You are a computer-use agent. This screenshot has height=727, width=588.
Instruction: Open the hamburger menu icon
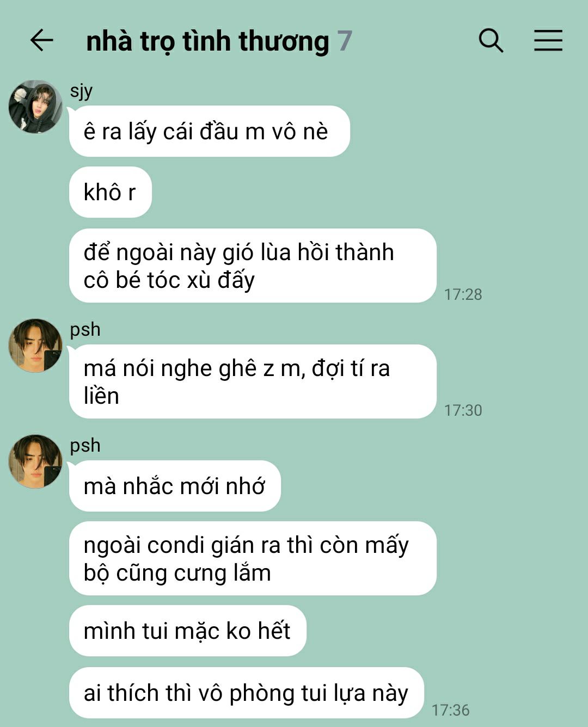point(548,40)
